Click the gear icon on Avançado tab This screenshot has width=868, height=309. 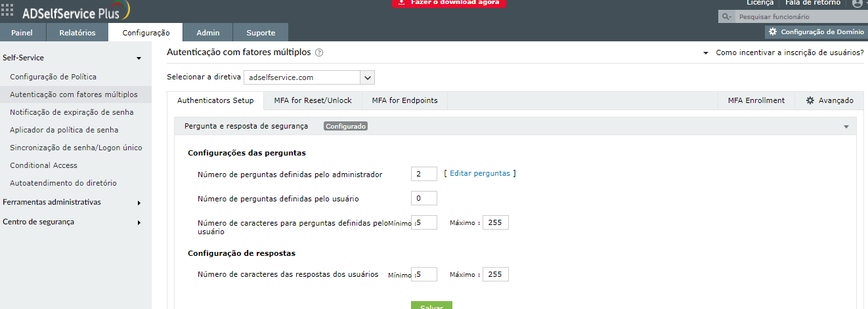click(x=810, y=100)
